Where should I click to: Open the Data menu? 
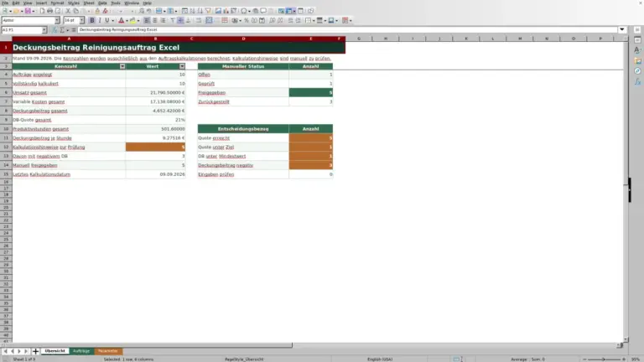[102, 3]
